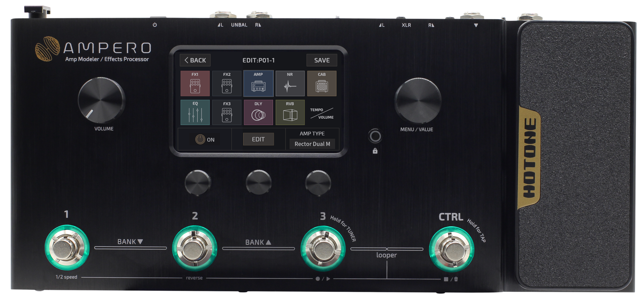The width and height of the screenshot is (644, 301).
Task: Select the FX2 effect block
Action: (227, 83)
